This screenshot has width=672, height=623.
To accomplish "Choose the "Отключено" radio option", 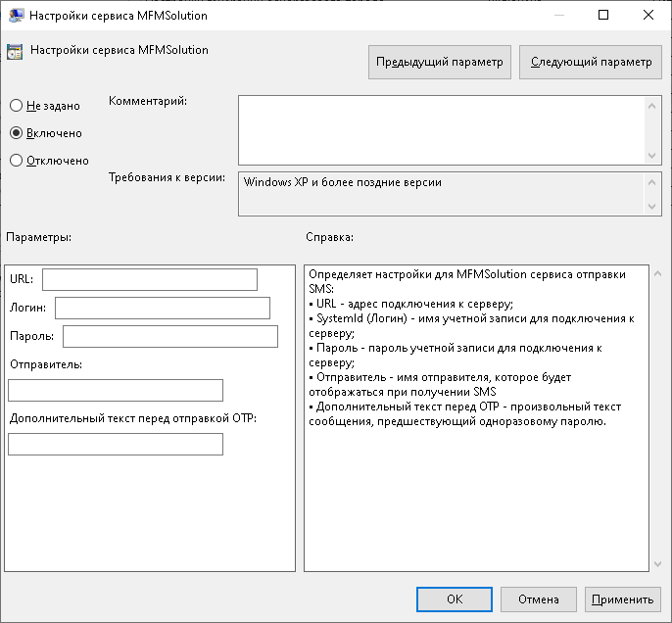I will coord(16,161).
